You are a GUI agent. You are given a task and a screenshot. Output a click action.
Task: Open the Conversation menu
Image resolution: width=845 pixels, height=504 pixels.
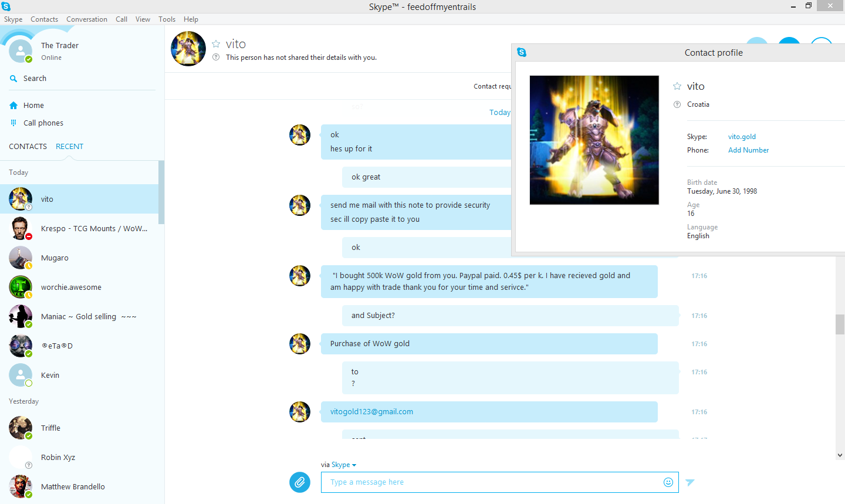point(87,19)
